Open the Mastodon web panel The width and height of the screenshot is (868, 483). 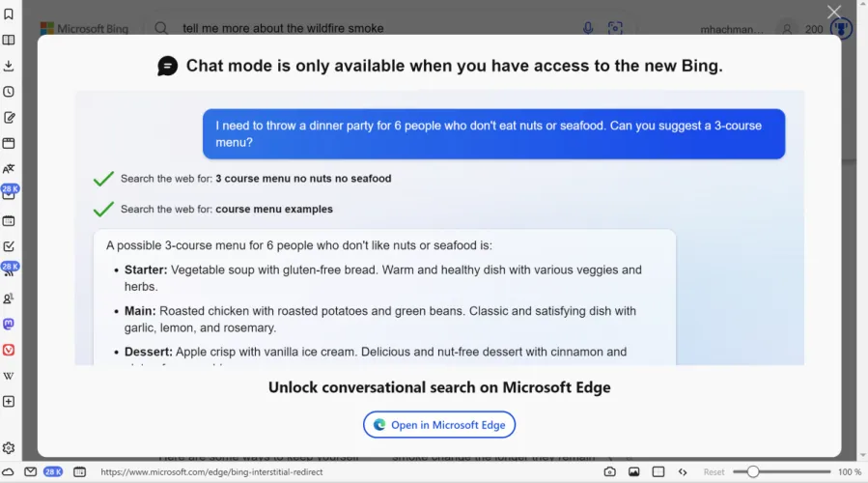point(9,324)
